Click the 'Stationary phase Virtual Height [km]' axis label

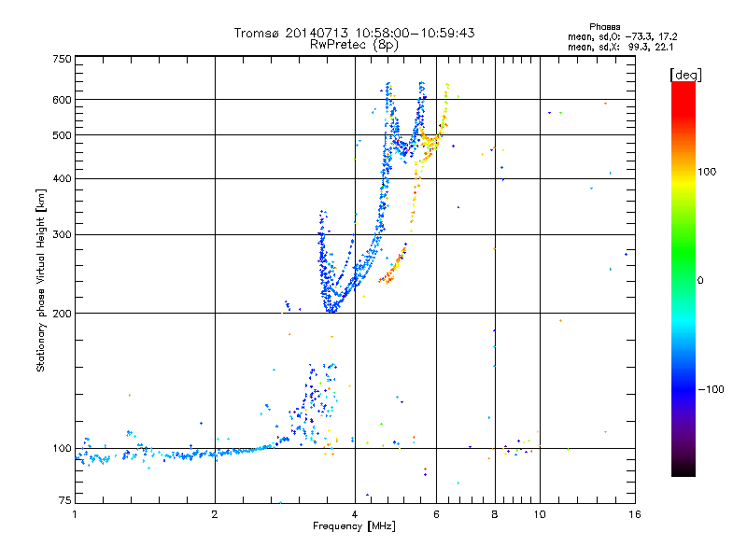tap(41, 280)
